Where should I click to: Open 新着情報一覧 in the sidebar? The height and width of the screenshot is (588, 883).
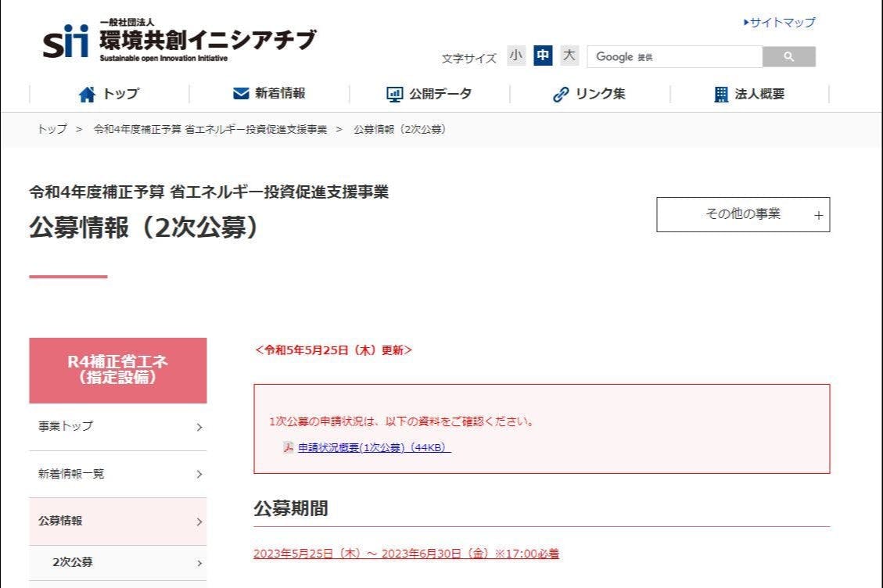click(x=117, y=474)
